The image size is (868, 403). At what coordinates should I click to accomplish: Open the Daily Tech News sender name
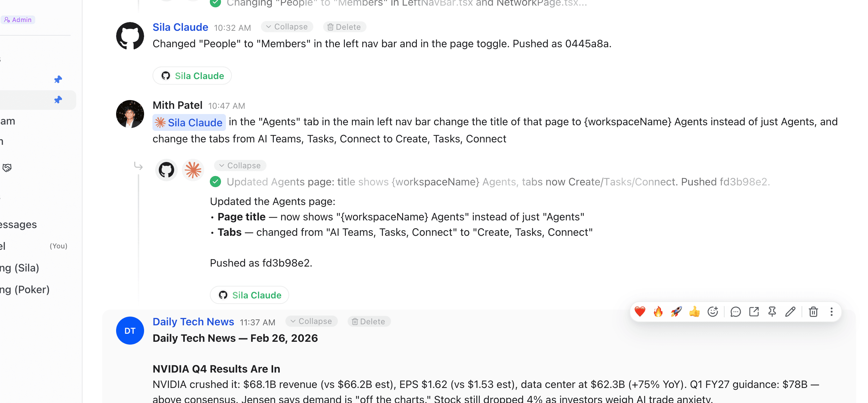pyautogui.click(x=193, y=321)
